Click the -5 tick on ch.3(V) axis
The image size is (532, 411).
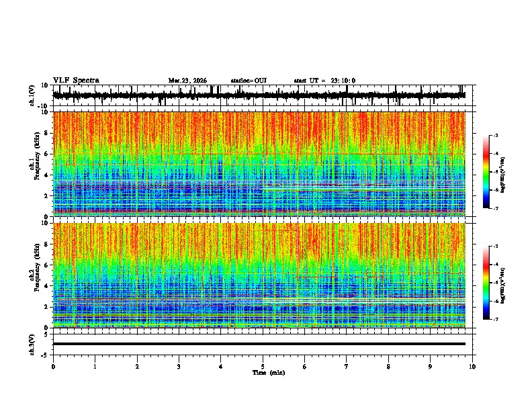point(44,355)
